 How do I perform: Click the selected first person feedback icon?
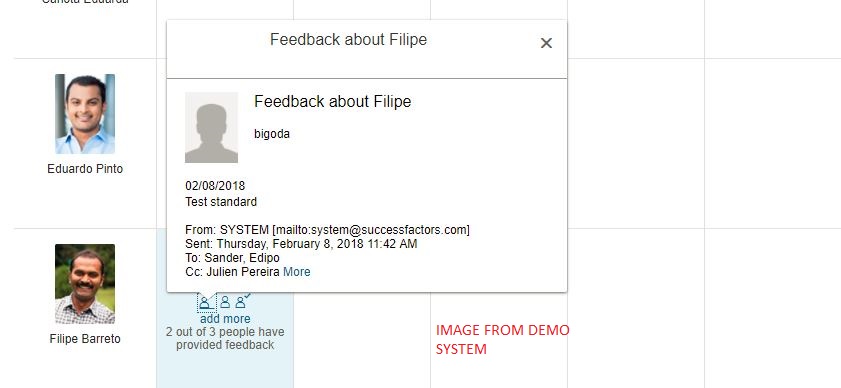205,303
